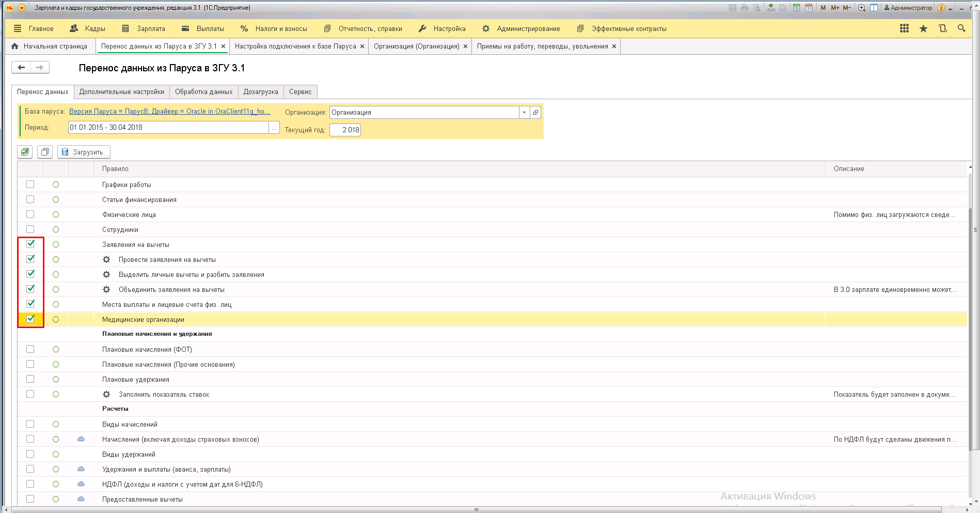The height and width of the screenshot is (513, 980).
Task: Open the functions grid menu icon
Action: [x=904, y=28]
